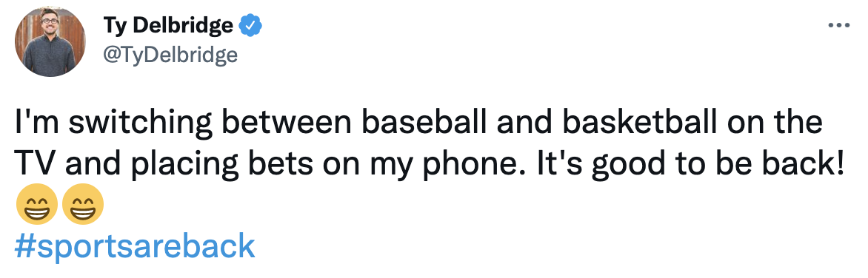Viewport: 868px width, 278px height.
Task: Click the @TyDelbridge handle
Action: click(170, 55)
